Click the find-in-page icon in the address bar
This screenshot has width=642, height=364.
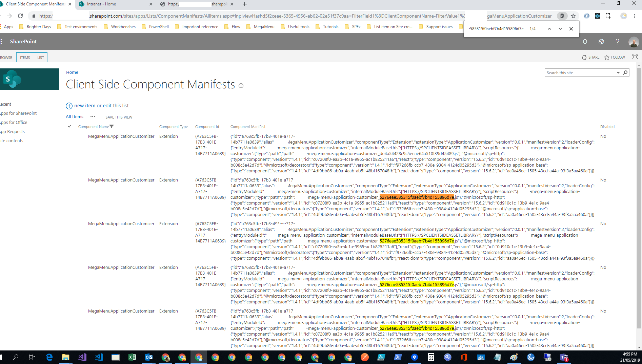(x=562, y=16)
